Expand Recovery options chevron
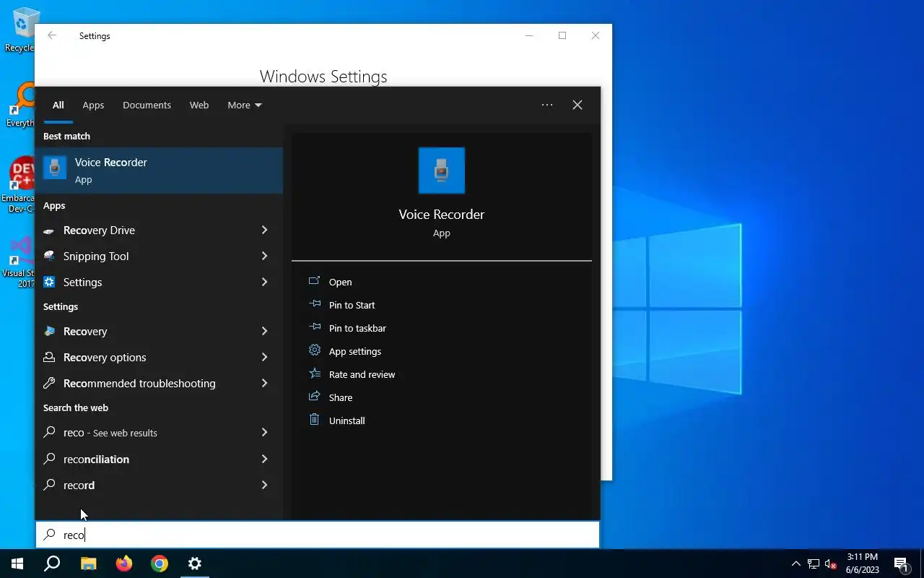The height and width of the screenshot is (578, 924). pos(264,357)
